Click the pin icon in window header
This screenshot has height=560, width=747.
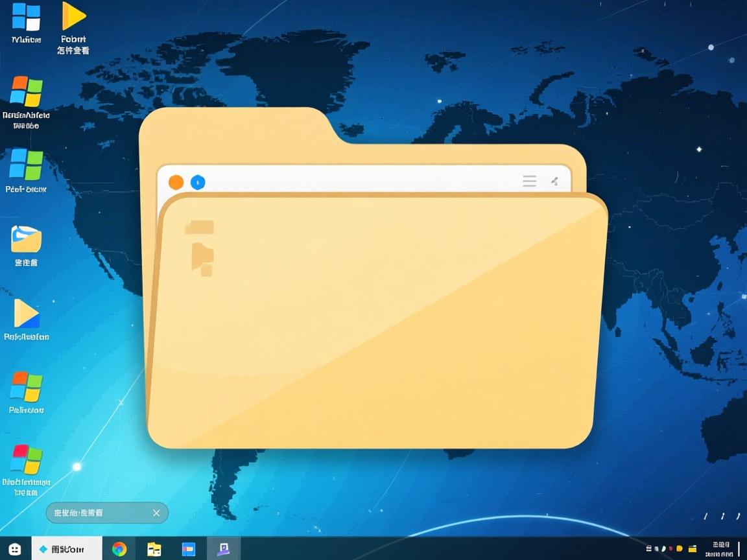[554, 181]
